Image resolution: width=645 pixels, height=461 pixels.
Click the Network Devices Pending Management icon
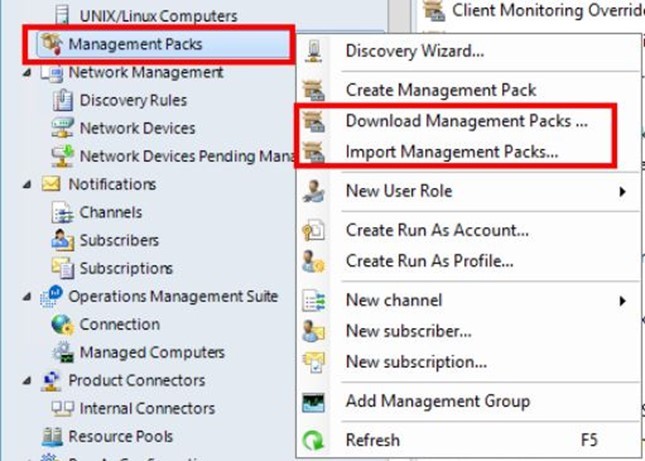[63, 156]
